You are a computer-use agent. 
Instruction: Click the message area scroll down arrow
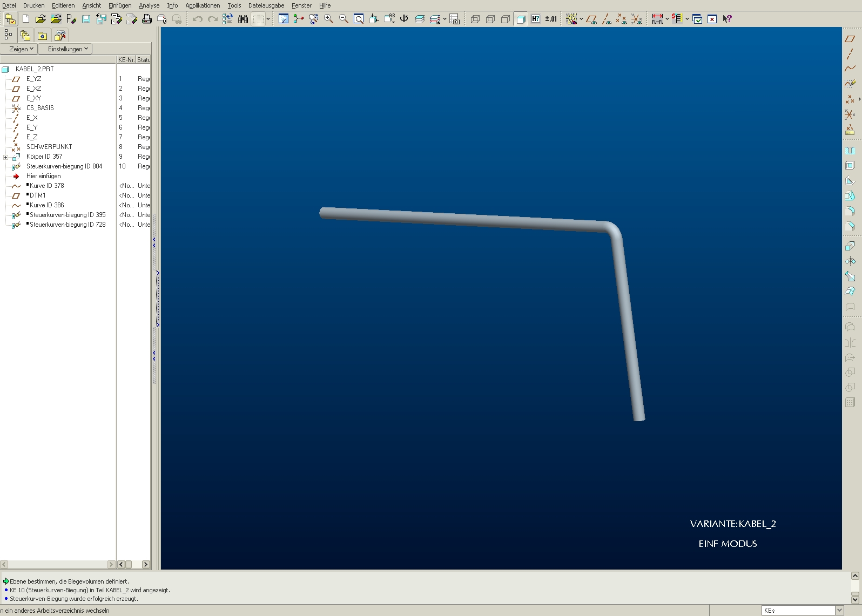coord(855,599)
